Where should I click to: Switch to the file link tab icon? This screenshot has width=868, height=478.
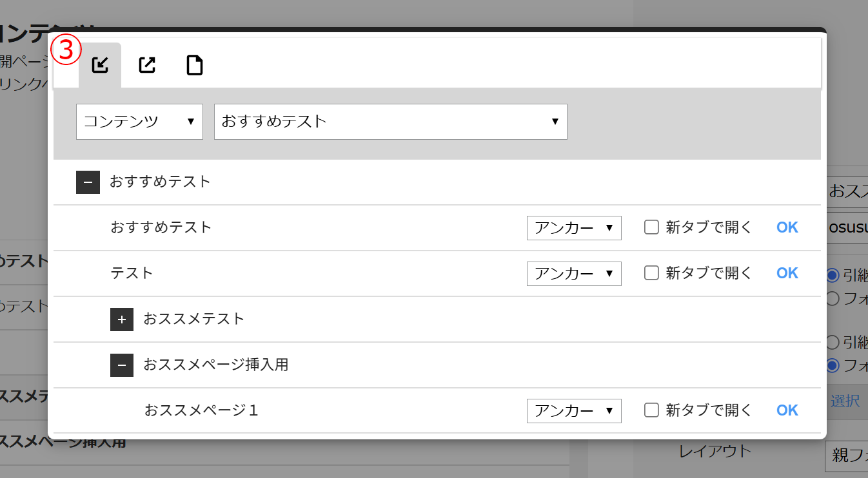click(x=195, y=65)
